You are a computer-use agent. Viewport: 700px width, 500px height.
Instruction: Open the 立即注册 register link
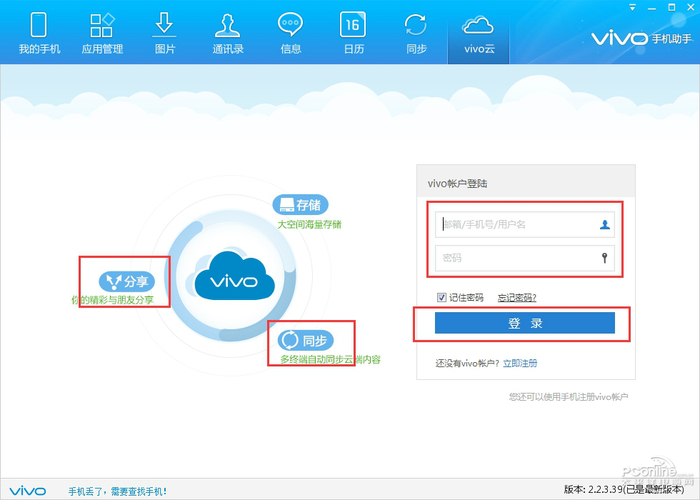(520, 363)
